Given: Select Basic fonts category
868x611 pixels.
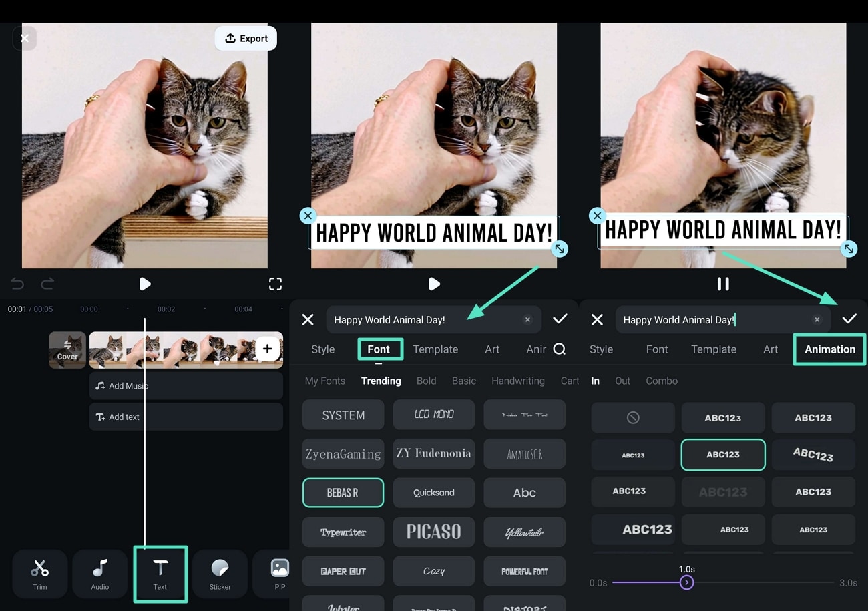Looking at the screenshot, I should pyautogui.click(x=464, y=381).
